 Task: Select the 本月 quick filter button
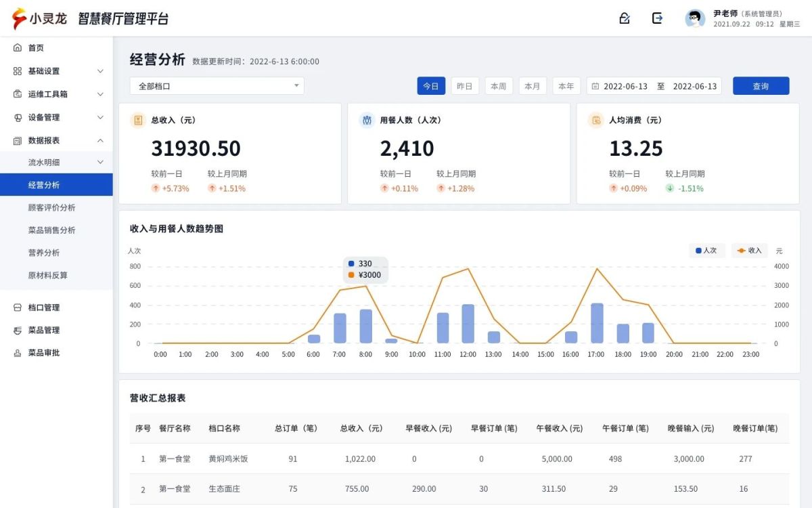tap(533, 86)
